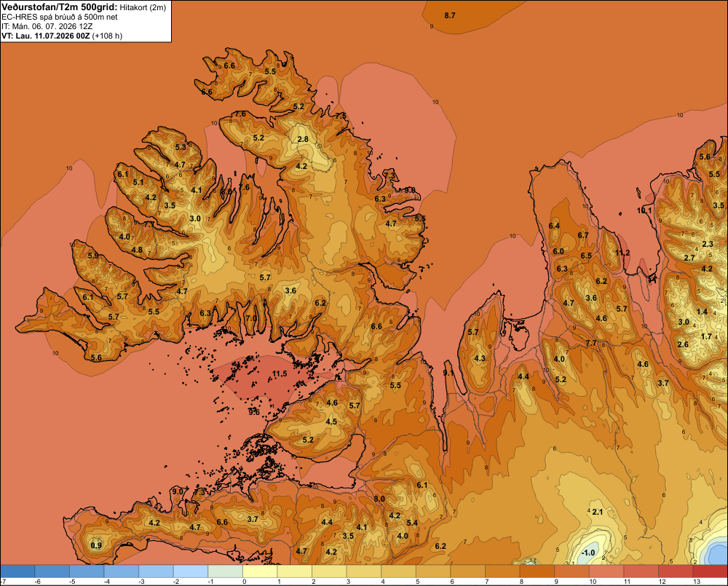Click the 2.1 value above the glacier
The width and height of the screenshot is (728, 586).
(x=598, y=512)
